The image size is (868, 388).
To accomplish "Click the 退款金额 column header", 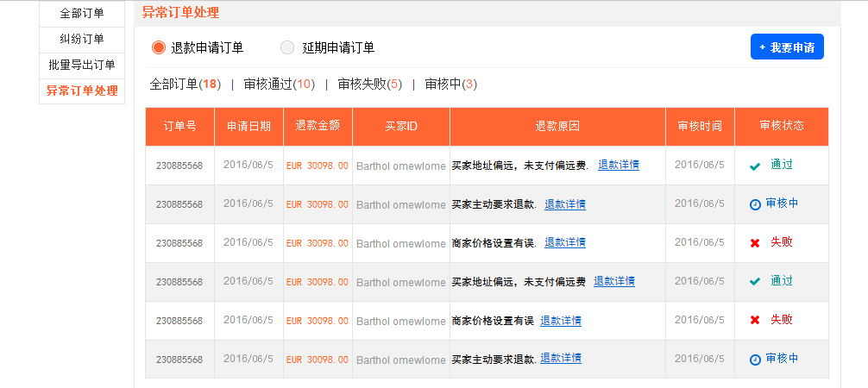I will [318, 126].
